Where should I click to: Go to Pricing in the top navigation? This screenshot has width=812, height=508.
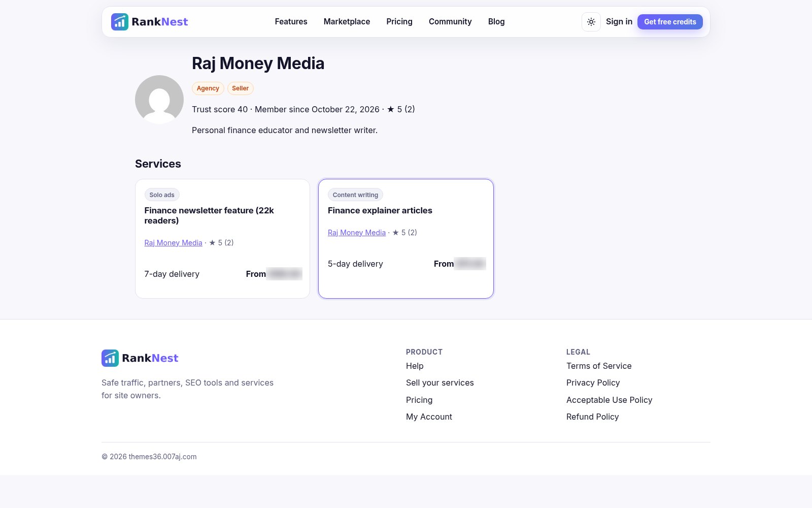pos(399,22)
